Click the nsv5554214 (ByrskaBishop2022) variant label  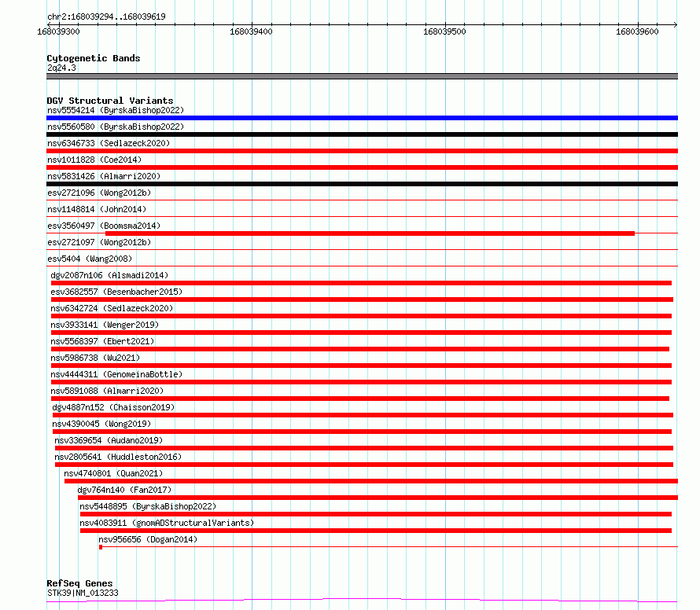pos(116,110)
